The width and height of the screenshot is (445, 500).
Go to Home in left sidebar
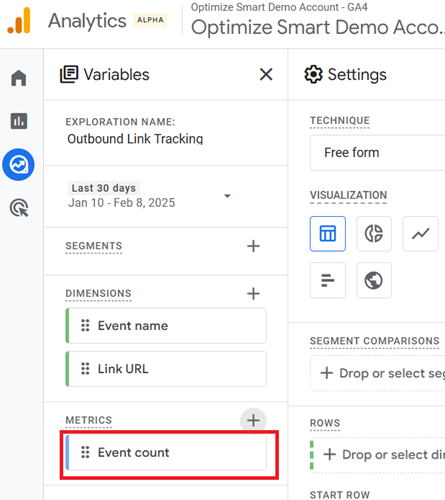(19, 78)
